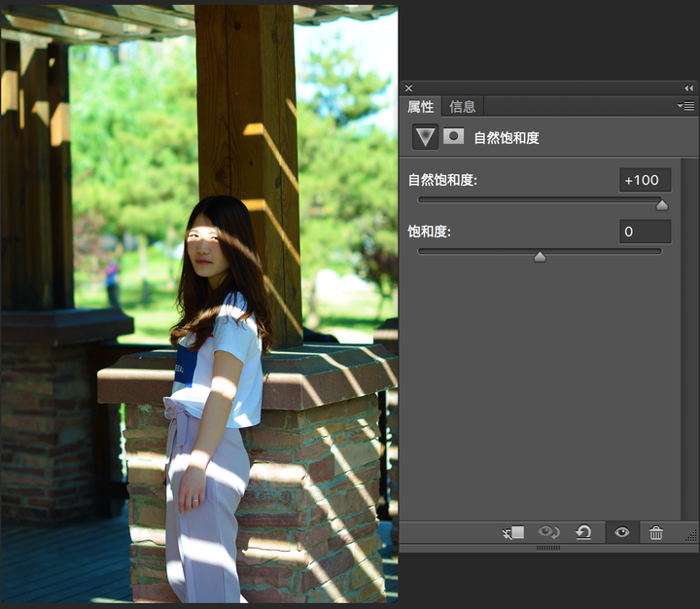
Task: Close the Properties panel with the X icon
Action: point(408,88)
